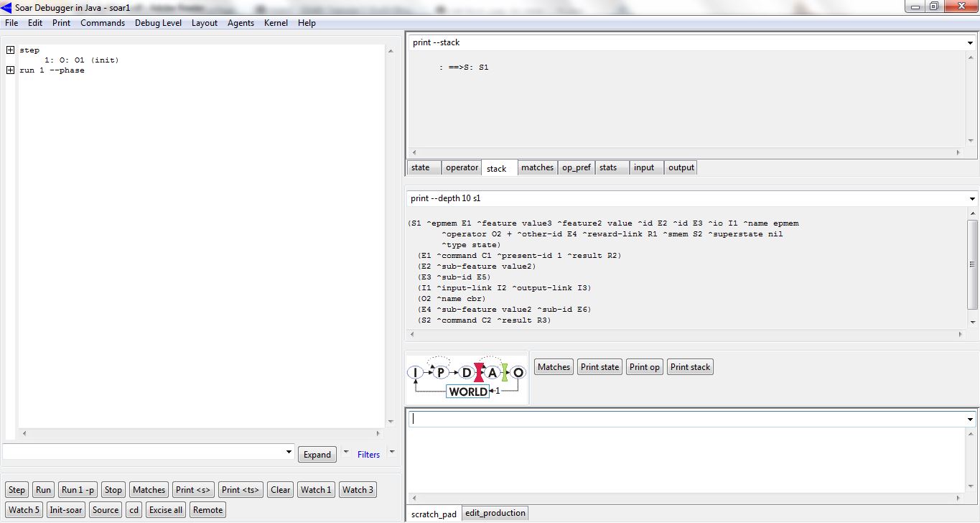
Task: Open the Filters dropdown arrow
Action: tap(391, 453)
